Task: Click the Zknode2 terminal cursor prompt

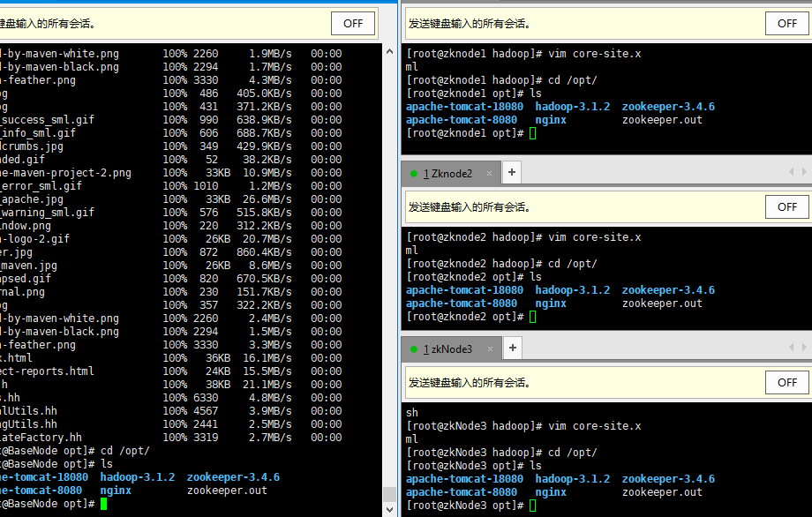Action: [x=533, y=317]
